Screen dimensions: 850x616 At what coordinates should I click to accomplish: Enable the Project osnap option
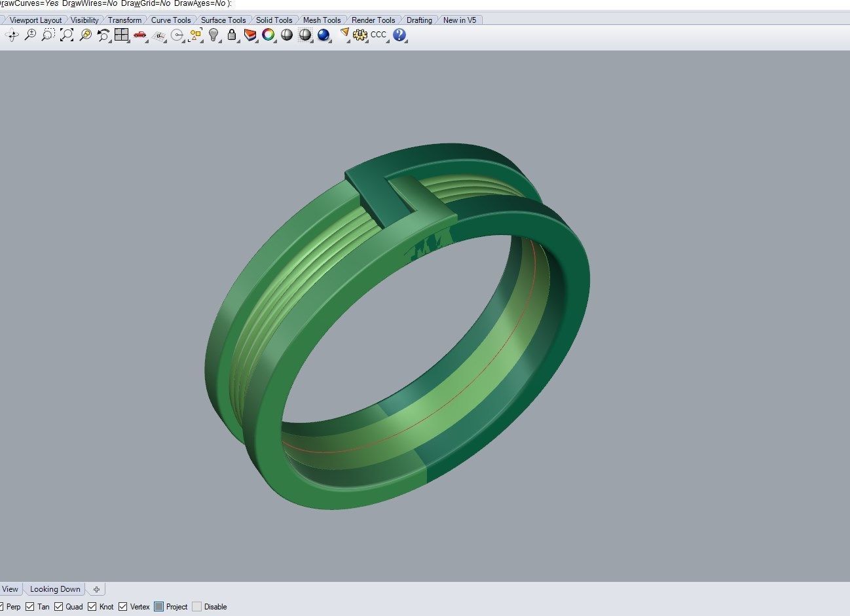click(x=158, y=607)
